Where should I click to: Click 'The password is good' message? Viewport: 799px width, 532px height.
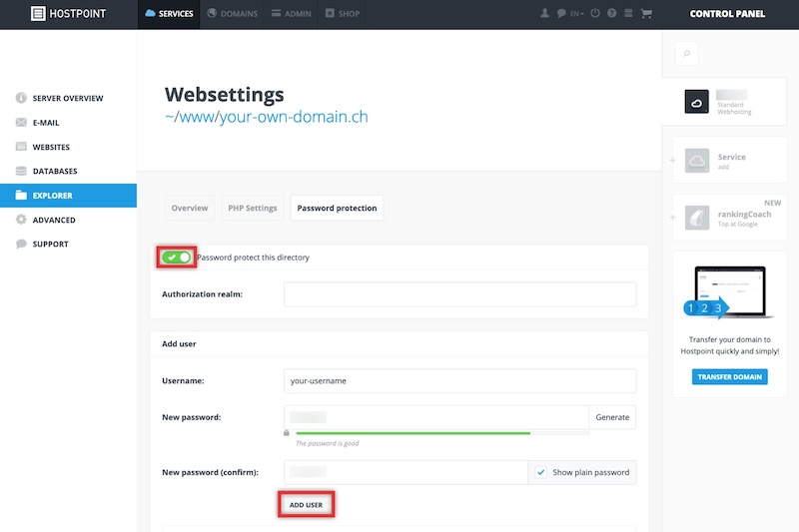328,443
